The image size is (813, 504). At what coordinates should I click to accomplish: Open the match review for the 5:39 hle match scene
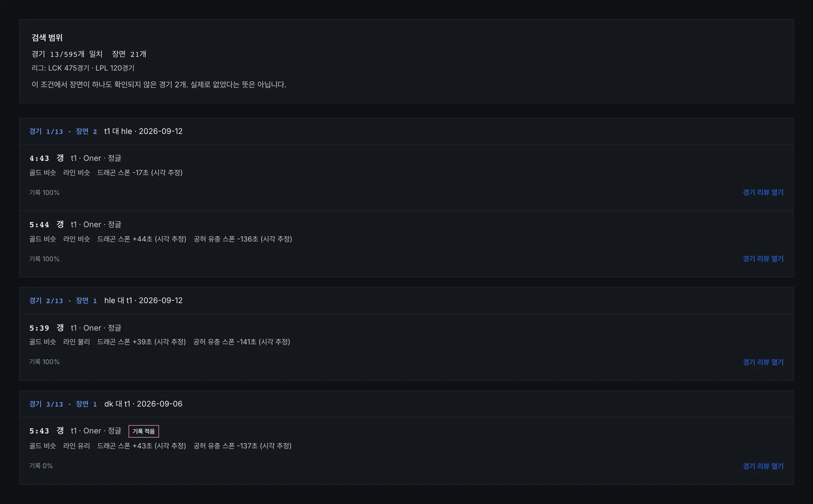tap(763, 362)
